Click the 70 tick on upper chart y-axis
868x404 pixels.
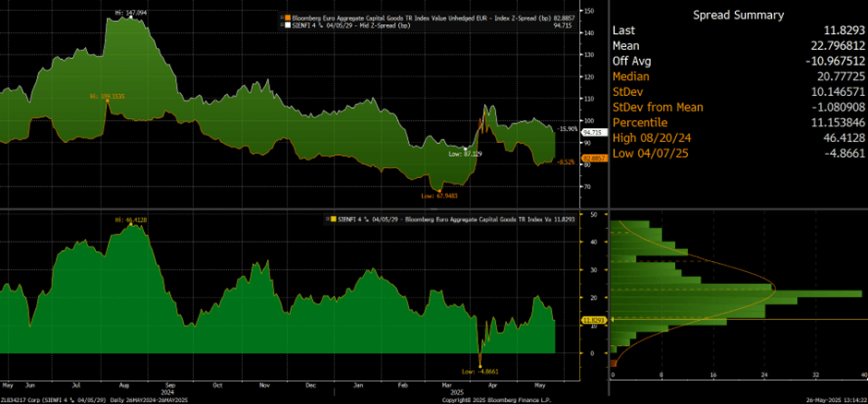pos(588,186)
